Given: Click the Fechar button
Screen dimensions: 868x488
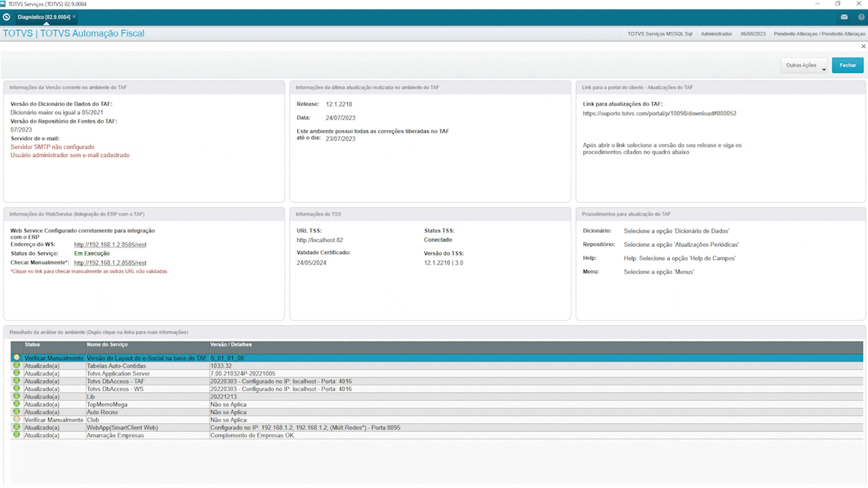Looking at the screenshot, I should click(x=848, y=65).
